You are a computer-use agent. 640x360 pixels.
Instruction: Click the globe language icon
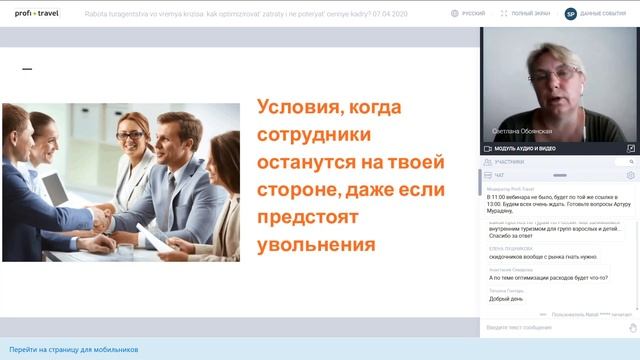[455, 13]
